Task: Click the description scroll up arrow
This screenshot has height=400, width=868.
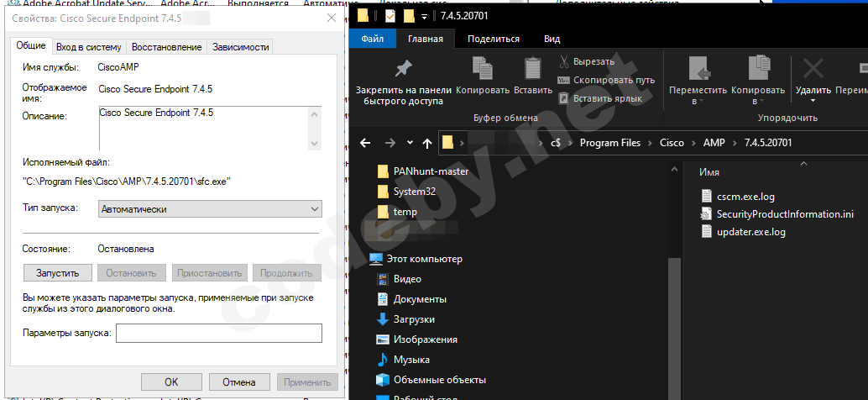Action: coord(315,114)
